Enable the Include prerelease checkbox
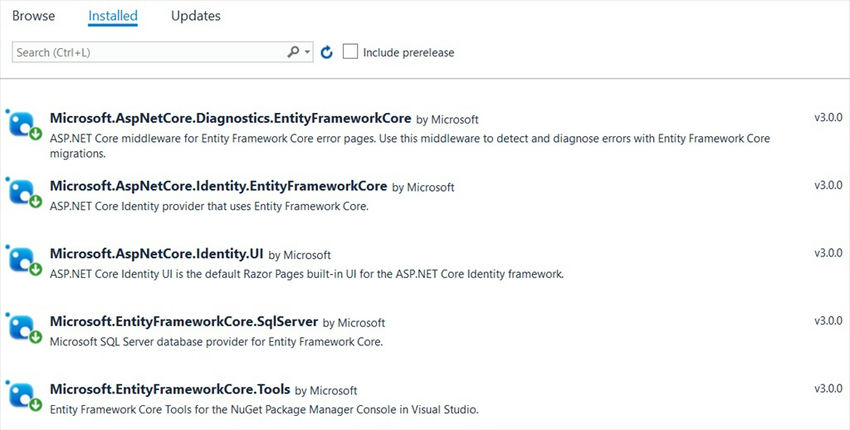The image size is (850, 430). (350, 51)
